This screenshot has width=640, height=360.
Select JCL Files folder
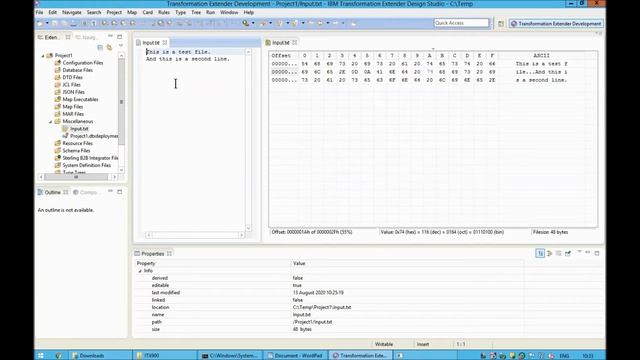[71, 85]
